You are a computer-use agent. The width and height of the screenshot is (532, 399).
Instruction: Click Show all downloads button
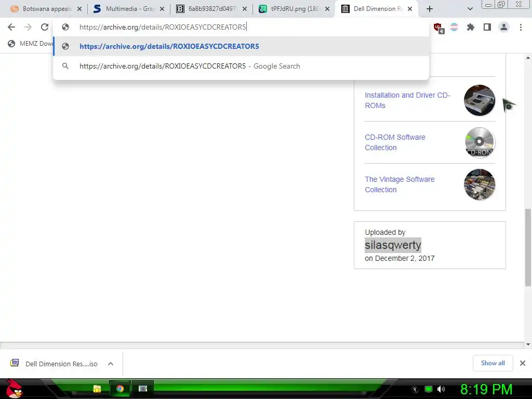pyautogui.click(x=493, y=363)
